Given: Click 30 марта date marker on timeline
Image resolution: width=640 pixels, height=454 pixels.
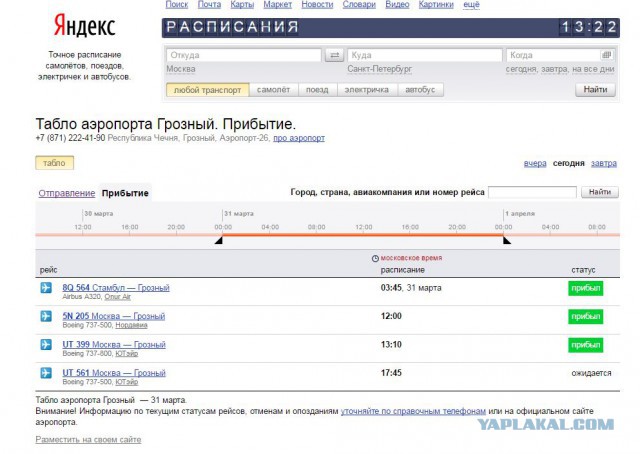Looking at the screenshot, I should pos(99,214).
